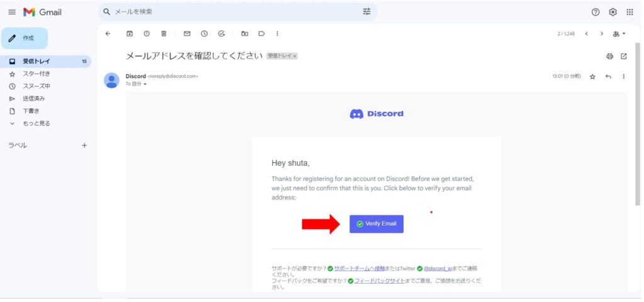Click the Discord logo in email

tap(377, 114)
